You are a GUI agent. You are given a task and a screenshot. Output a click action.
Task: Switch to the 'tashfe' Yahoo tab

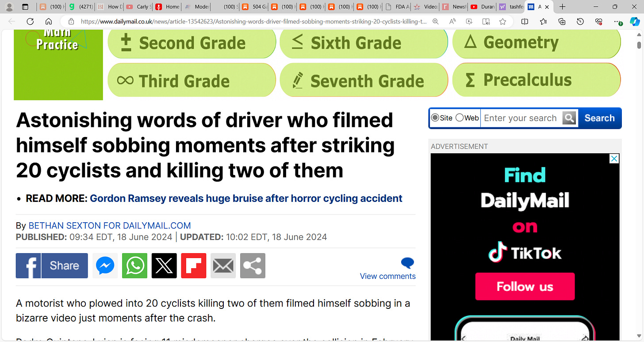point(510,7)
